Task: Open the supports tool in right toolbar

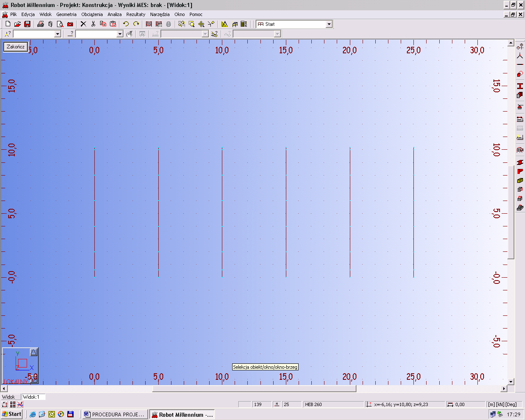Action: pos(520,107)
